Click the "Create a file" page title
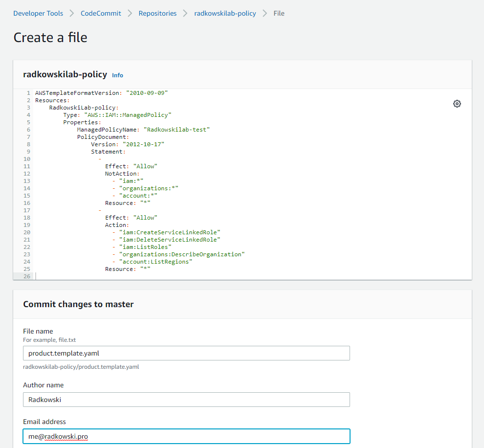Viewport: 484px width, 448px height. (50, 38)
